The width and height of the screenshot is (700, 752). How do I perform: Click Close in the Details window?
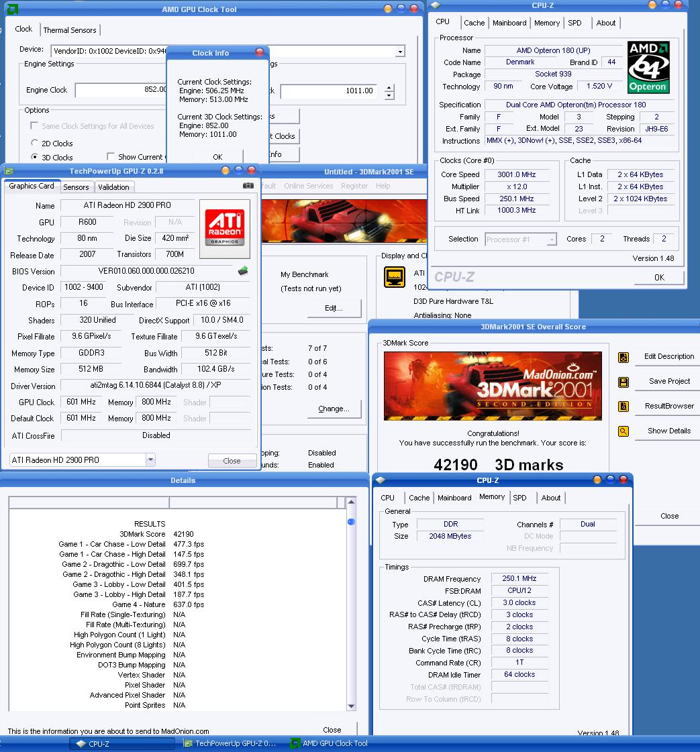[332, 729]
